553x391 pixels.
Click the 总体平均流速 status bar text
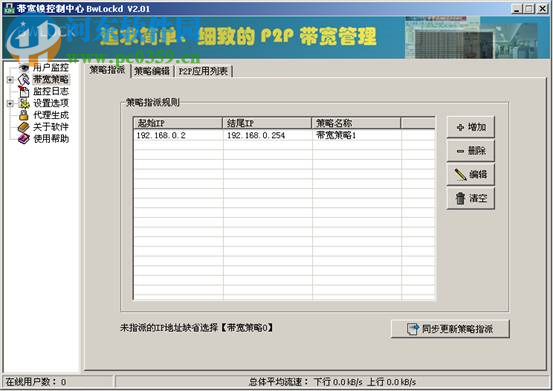332,382
